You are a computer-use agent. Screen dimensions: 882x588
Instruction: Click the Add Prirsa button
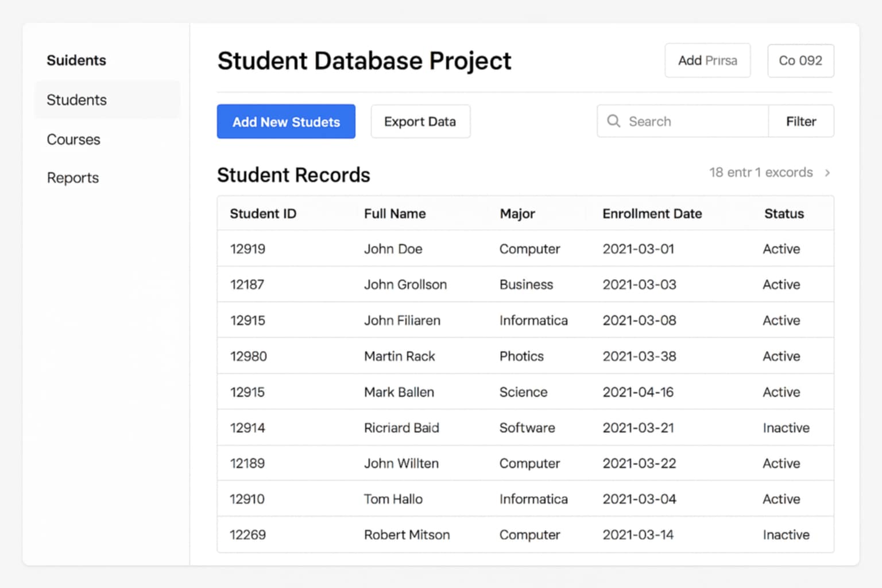707,60
